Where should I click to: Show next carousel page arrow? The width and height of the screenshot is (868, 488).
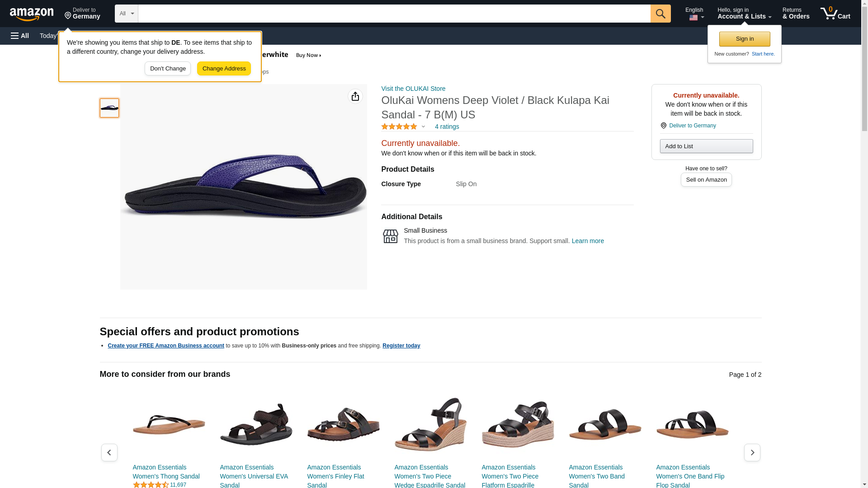pyautogui.click(x=752, y=452)
